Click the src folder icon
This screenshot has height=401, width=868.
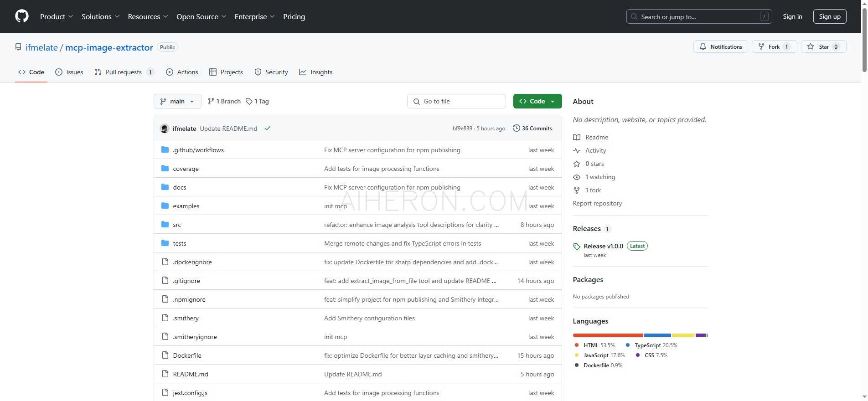click(165, 225)
